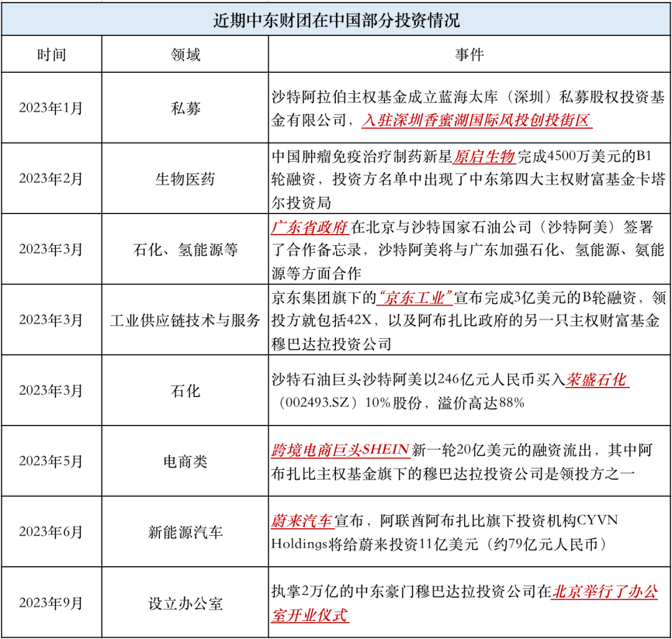Select the 事件 column header
Screen dimensions: 672x639
pyautogui.click(x=469, y=54)
